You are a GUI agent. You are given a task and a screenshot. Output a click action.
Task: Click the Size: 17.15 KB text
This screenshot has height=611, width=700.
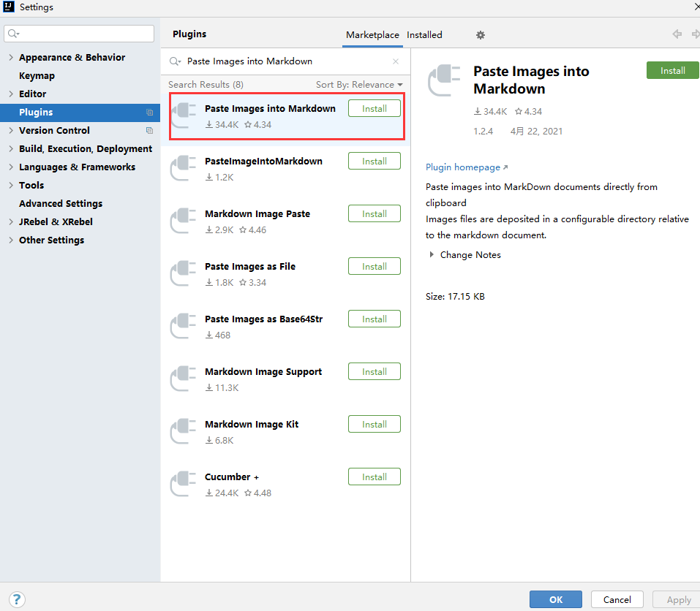[x=455, y=297]
